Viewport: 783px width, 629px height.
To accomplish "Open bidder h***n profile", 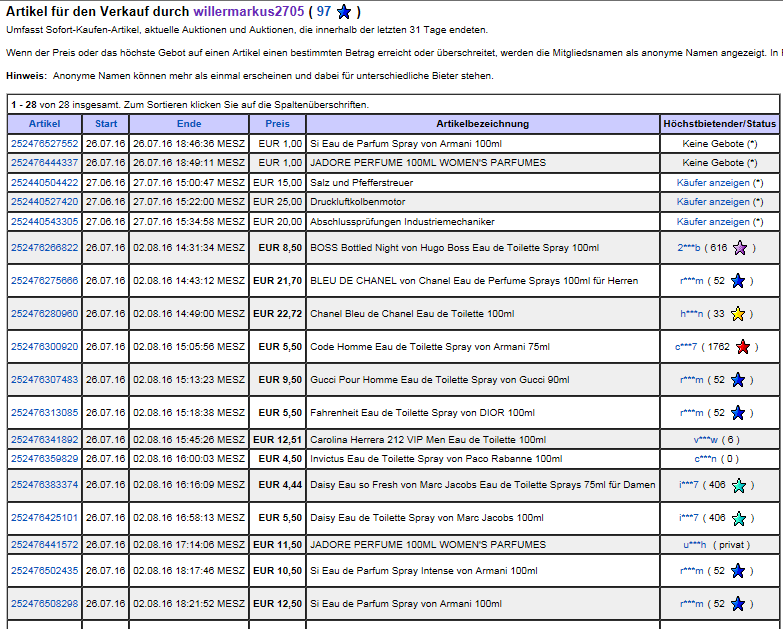I will tap(692, 314).
